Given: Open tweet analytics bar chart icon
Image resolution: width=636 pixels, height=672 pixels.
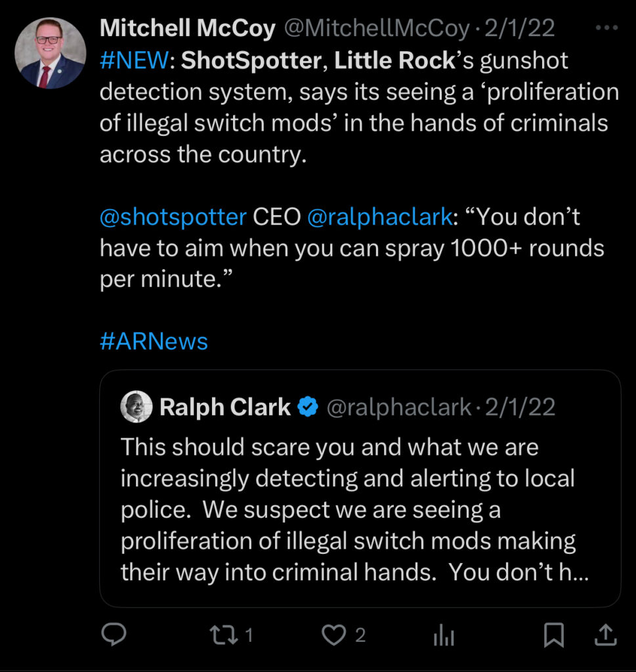Looking at the screenshot, I should coord(444,635).
